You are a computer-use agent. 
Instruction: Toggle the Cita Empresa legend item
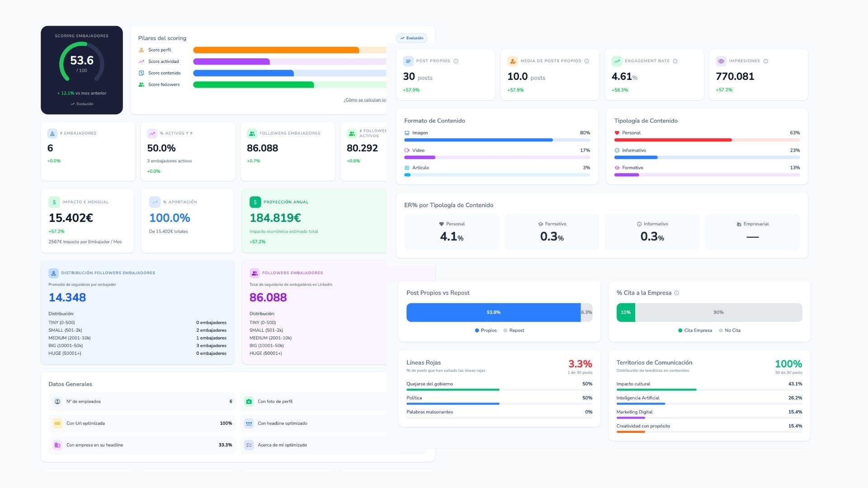[x=695, y=330]
